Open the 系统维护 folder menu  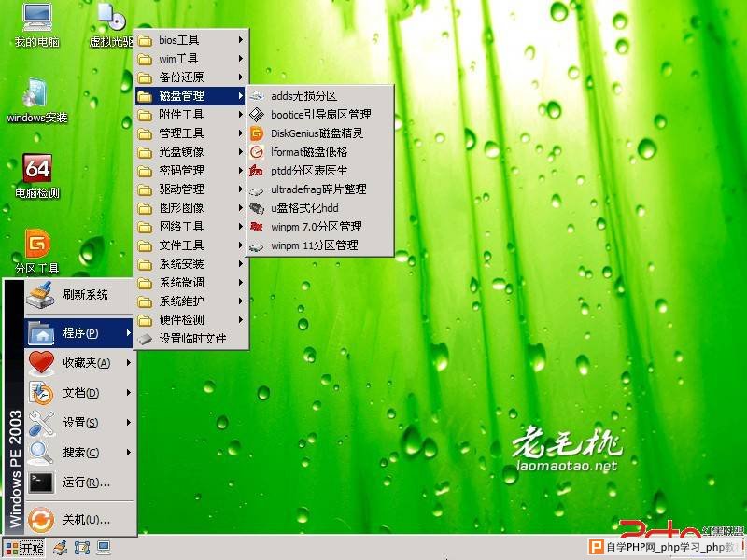191,301
